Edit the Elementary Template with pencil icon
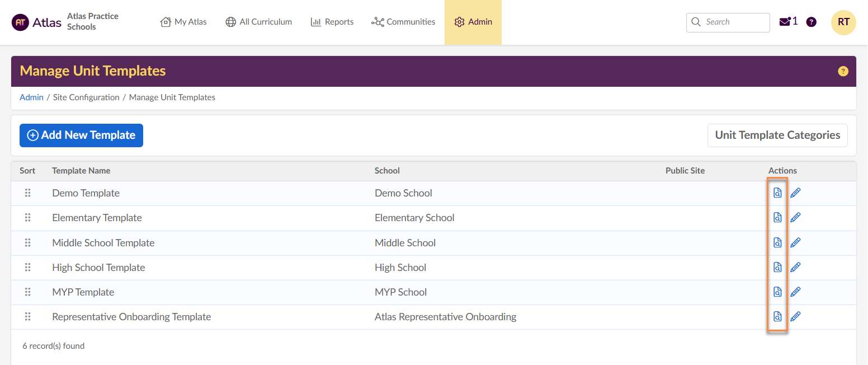 pyautogui.click(x=795, y=218)
